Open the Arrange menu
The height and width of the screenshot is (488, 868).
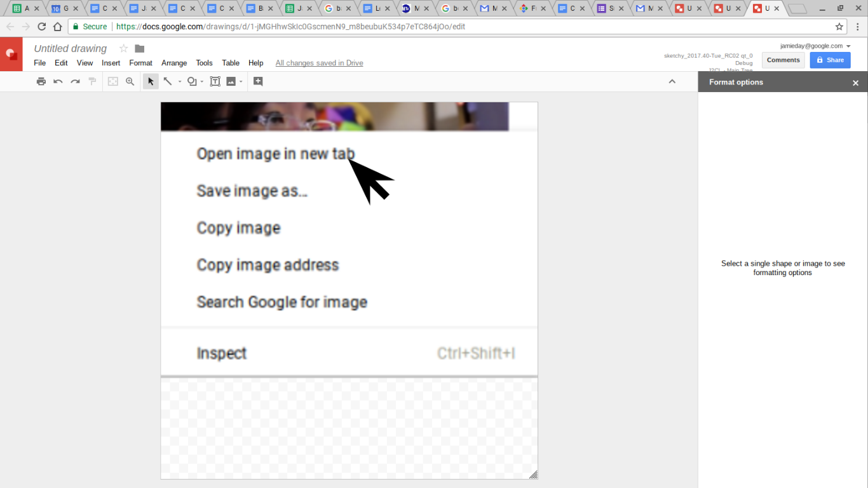click(x=174, y=63)
